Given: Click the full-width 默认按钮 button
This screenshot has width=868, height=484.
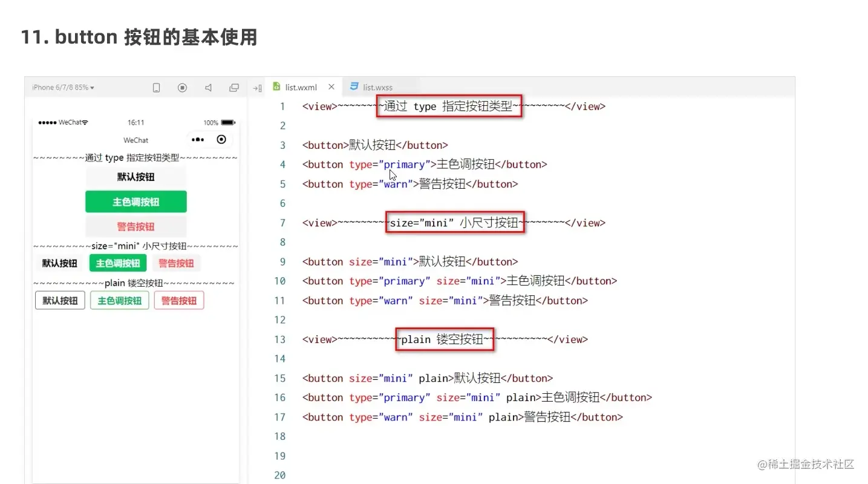Looking at the screenshot, I should [x=136, y=177].
